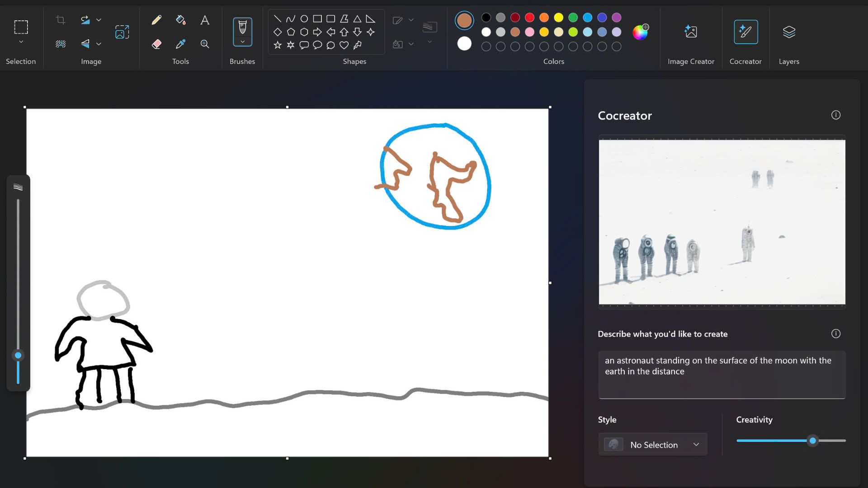Open the Style No Selection dropdown
Image resolution: width=868 pixels, height=488 pixels.
653,445
